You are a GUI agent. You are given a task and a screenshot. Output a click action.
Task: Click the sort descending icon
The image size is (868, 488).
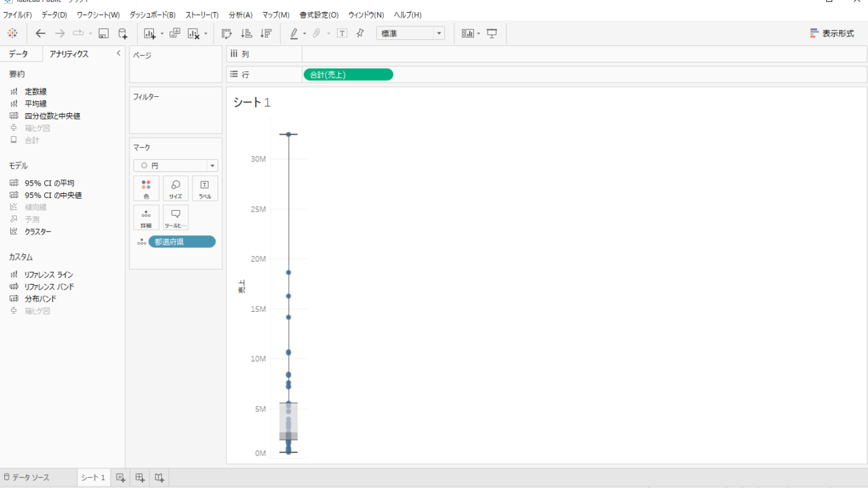coord(266,33)
